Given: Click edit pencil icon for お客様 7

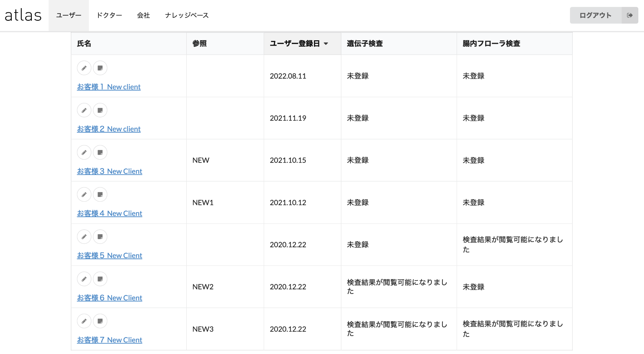Looking at the screenshot, I should point(84,321).
